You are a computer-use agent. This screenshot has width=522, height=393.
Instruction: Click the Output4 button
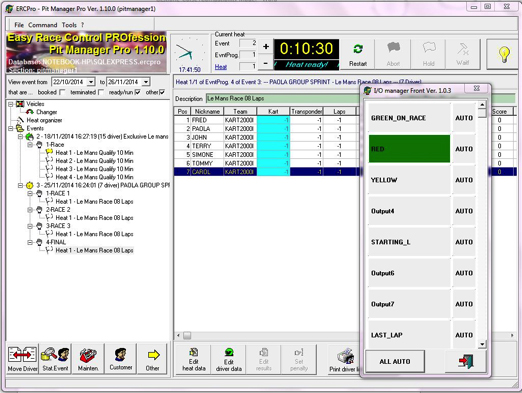(x=409, y=211)
